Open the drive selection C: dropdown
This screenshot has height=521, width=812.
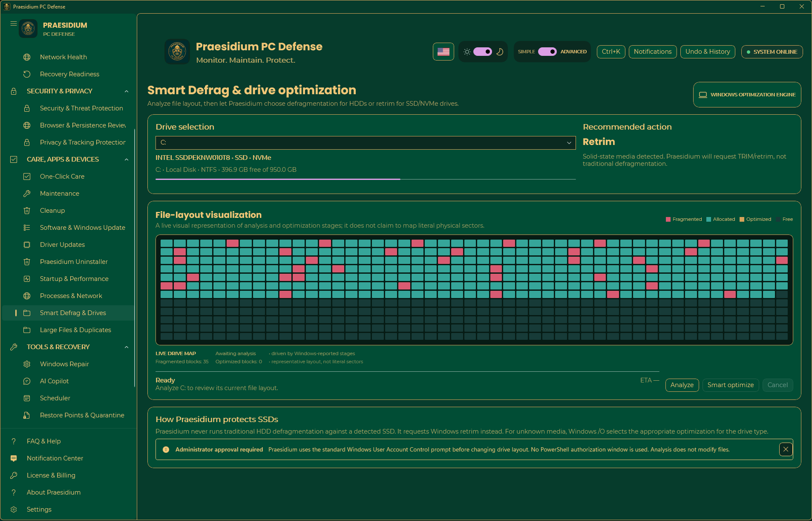pos(366,143)
